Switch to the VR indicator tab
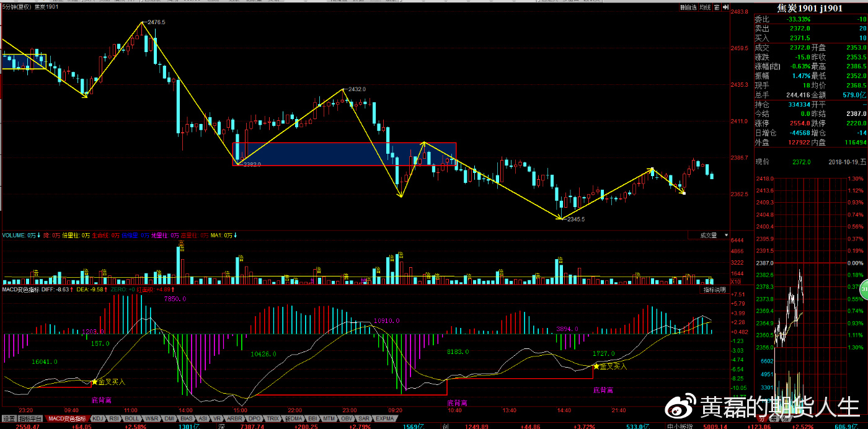Image resolution: width=868 pixels, height=429 pixels. click(217, 418)
